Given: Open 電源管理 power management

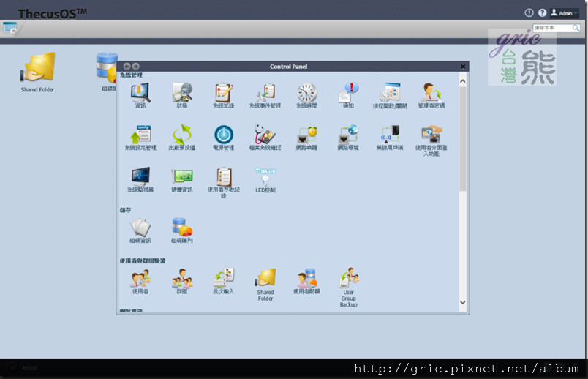Looking at the screenshot, I should (224, 138).
